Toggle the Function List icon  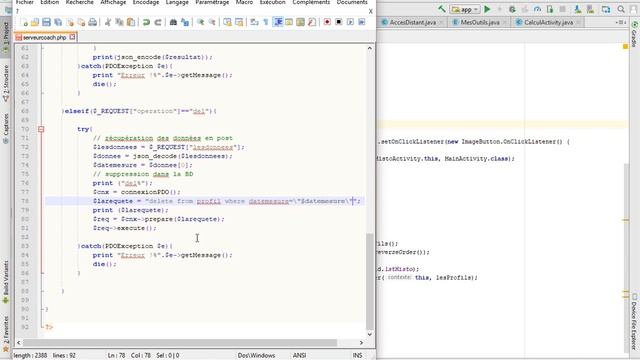point(312,22)
